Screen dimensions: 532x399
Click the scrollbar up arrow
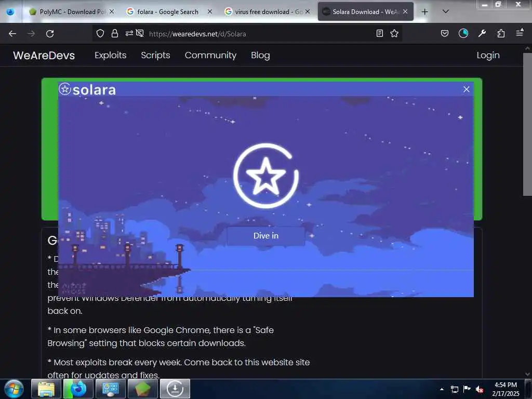pos(527,48)
